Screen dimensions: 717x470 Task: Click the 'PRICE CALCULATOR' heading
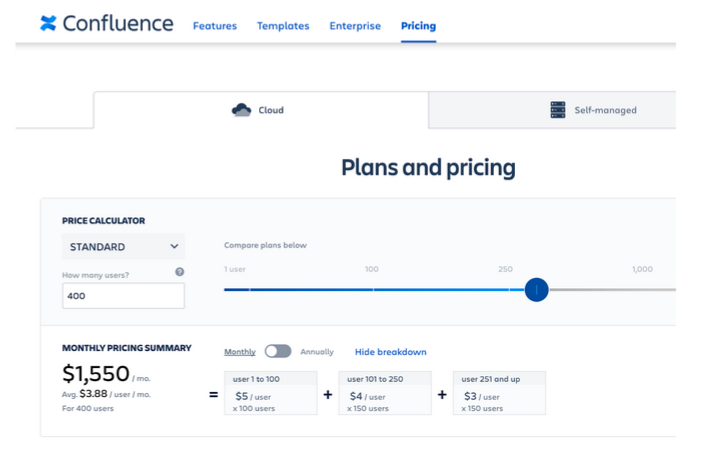coord(104,221)
